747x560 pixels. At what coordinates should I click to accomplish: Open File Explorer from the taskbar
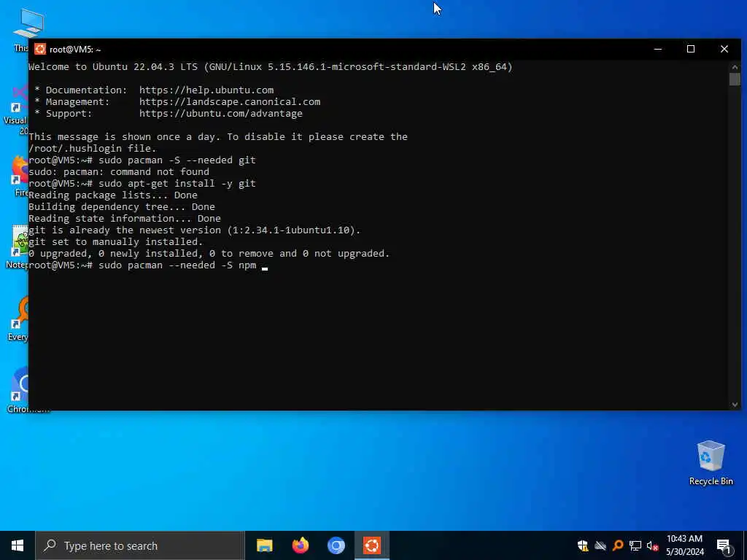coord(264,545)
